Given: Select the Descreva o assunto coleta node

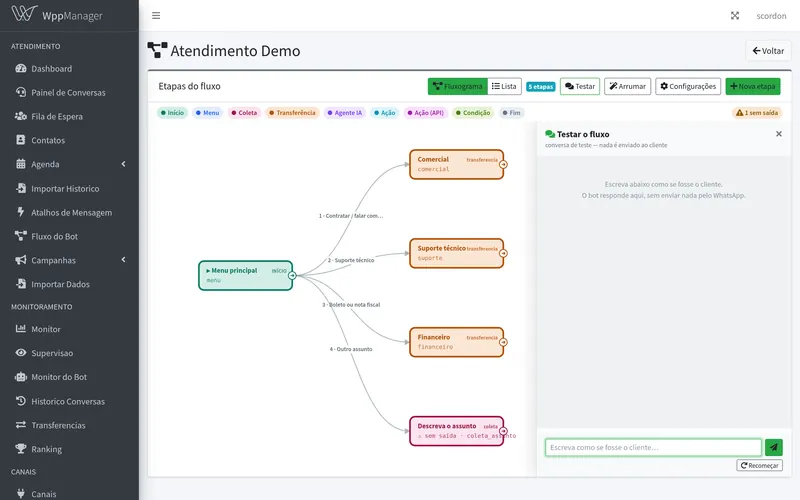Looking at the screenshot, I should pos(457,431).
